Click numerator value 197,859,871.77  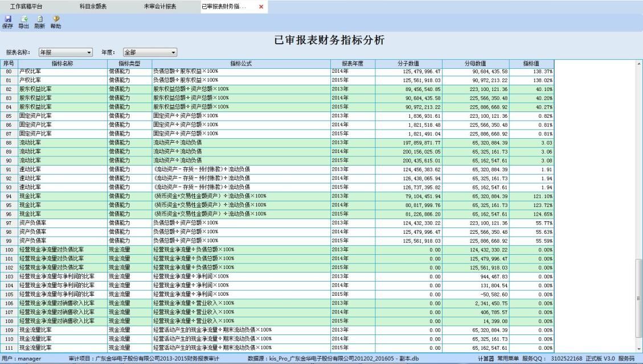(x=421, y=143)
